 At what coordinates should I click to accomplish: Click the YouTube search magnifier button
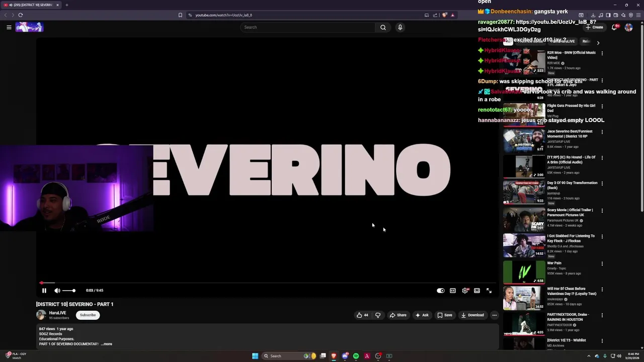[383, 28]
